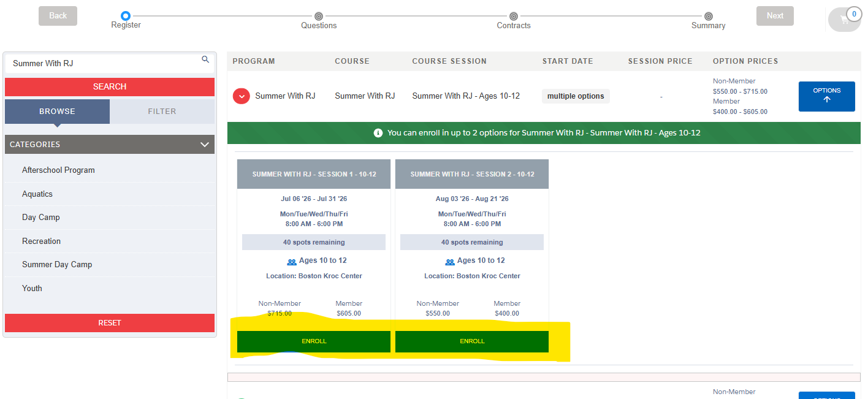Click '40 spots remaining' in Session 2
This screenshot has width=868, height=399.
472,242
